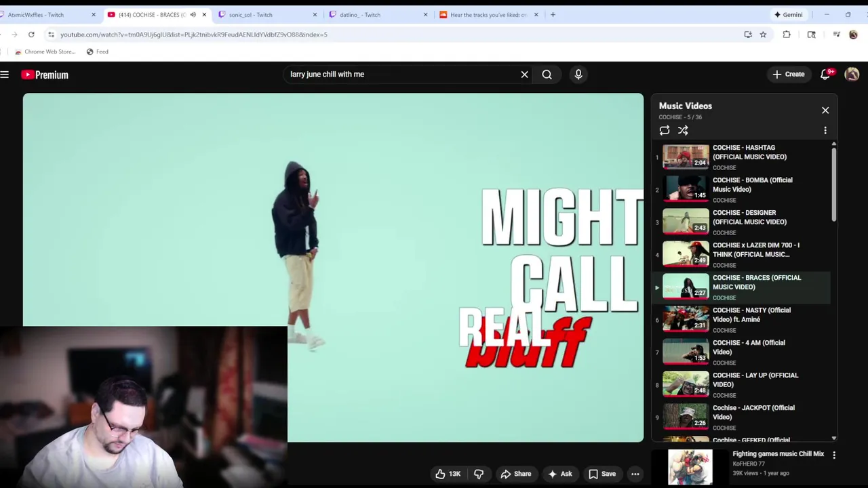
Task: Close the datlino_ Twitch tab
Action: [x=426, y=14]
